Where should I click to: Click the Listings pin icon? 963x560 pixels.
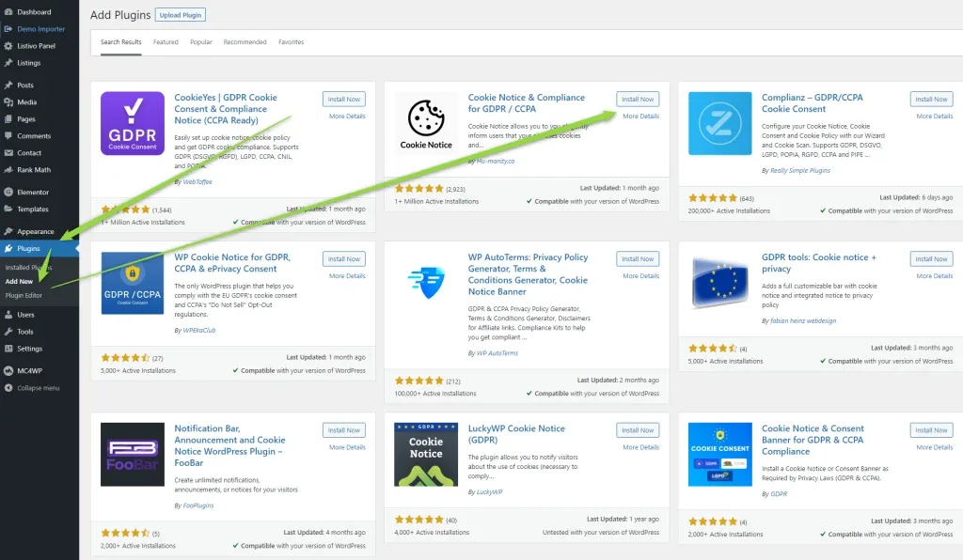(x=8, y=63)
